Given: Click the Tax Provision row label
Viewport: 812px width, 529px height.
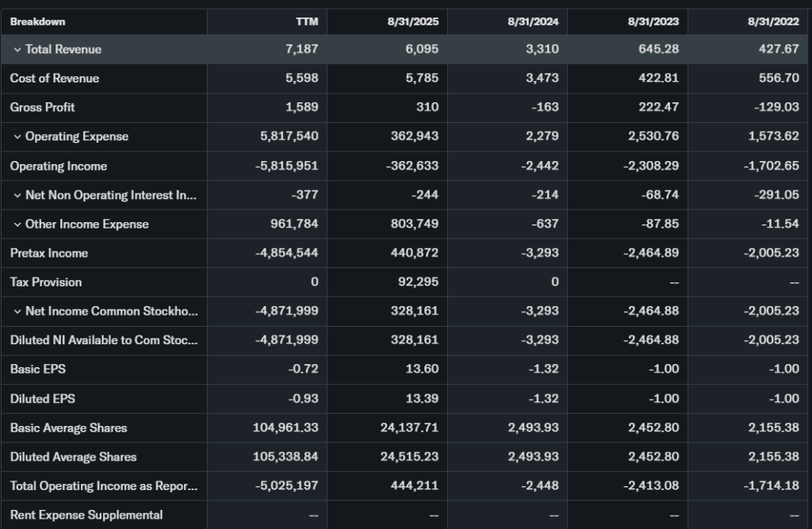Looking at the screenshot, I should (46, 282).
